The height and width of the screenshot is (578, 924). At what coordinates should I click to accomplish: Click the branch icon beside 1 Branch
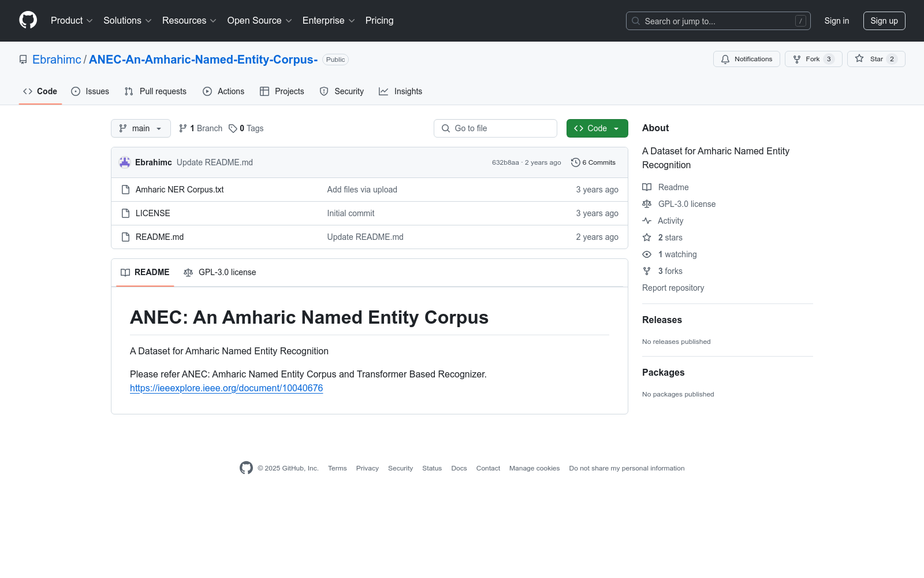(183, 128)
